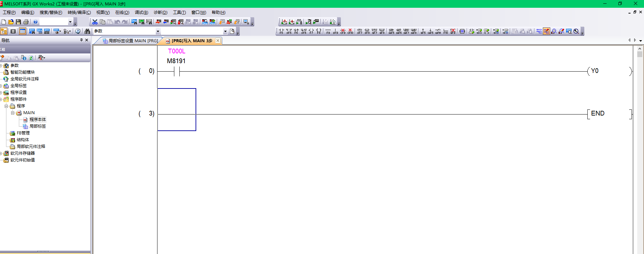The width and height of the screenshot is (644, 254).
Task: Click the M8191 contact in ladder
Action: [177, 71]
